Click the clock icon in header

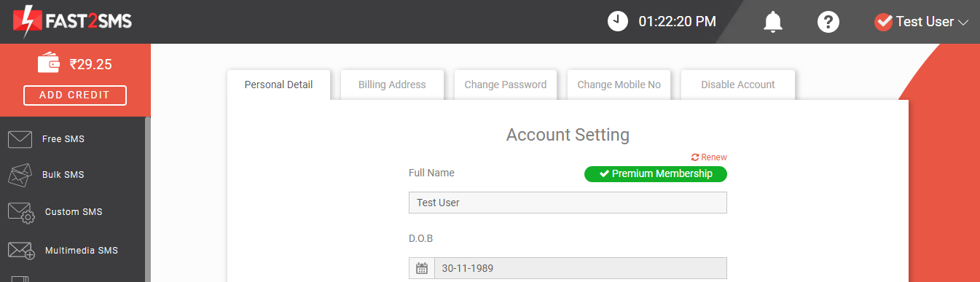coord(618,21)
